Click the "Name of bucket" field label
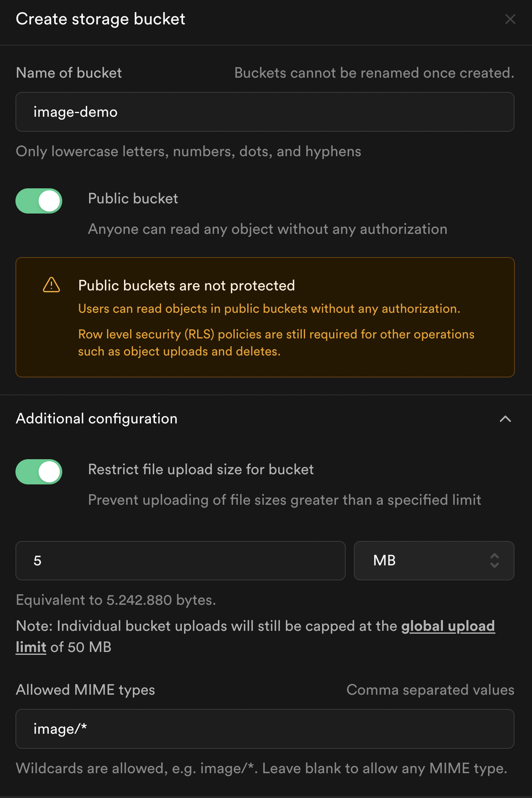The width and height of the screenshot is (532, 798). coord(69,73)
